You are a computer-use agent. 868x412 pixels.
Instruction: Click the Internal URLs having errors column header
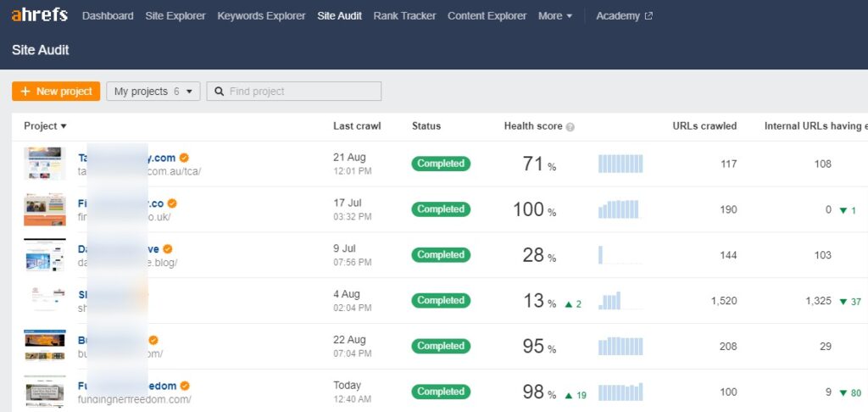[816, 126]
